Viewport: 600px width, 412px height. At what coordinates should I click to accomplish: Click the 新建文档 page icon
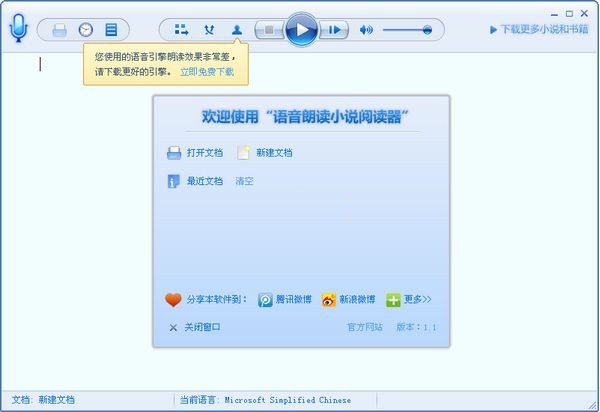pos(244,152)
